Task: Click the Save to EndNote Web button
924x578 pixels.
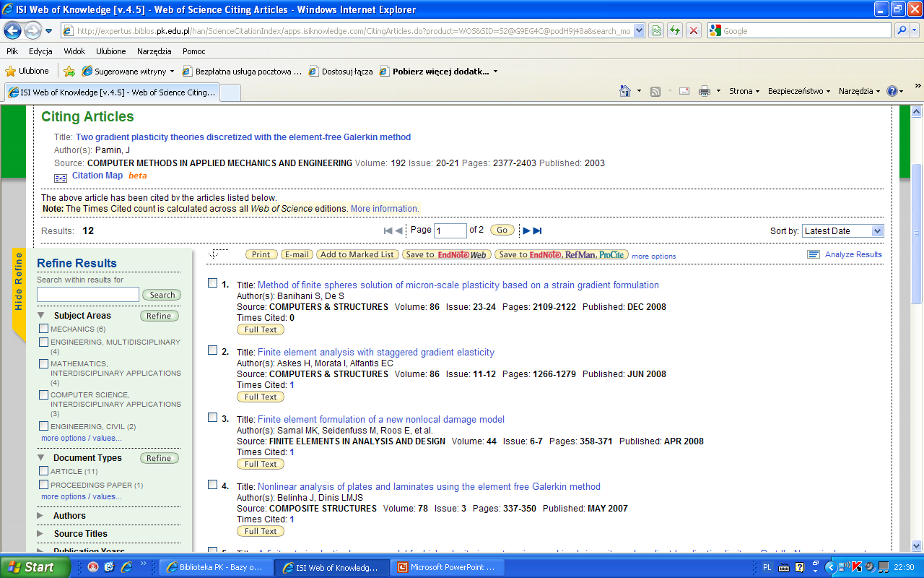Action: 446,254
